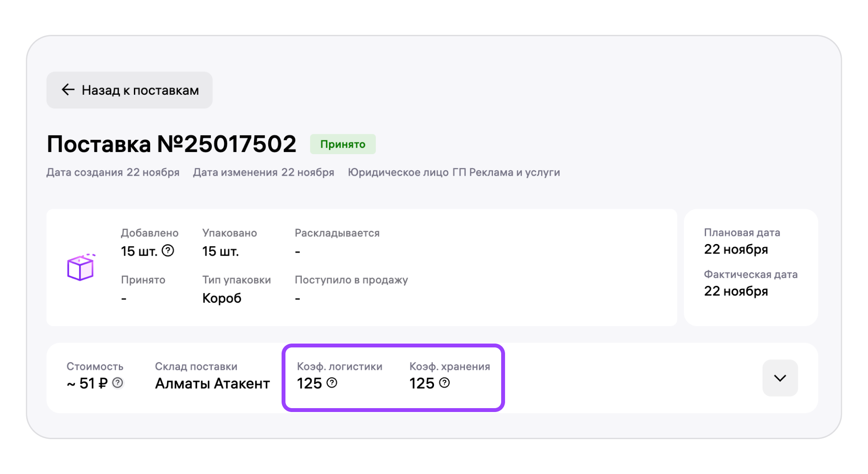This screenshot has width=868, height=474.
Task: Click the purple box package icon
Action: pos(81,267)
